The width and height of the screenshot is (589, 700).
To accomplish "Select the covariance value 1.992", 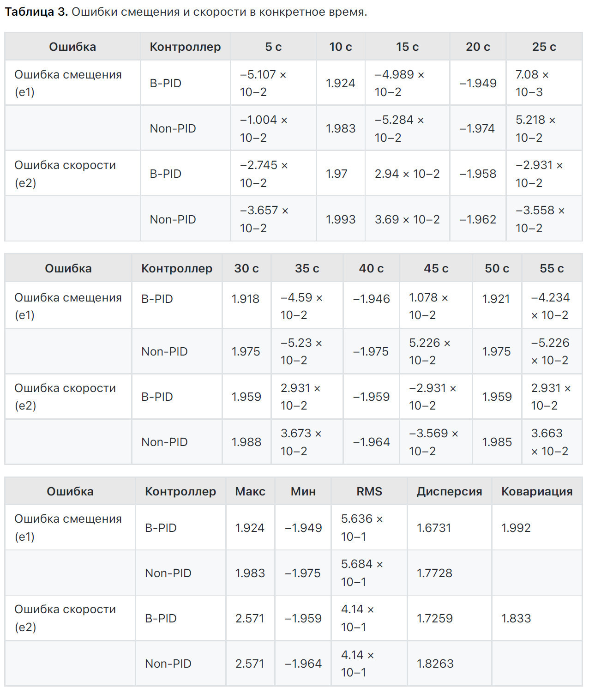I will point(516,528).
